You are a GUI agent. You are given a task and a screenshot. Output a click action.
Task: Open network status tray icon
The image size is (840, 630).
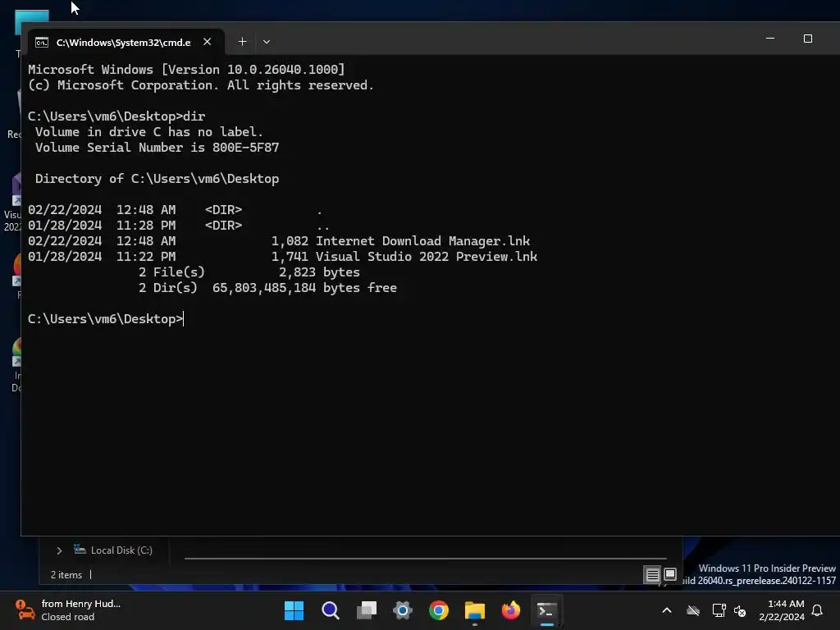pyautogui.click(x=719, y=610)
